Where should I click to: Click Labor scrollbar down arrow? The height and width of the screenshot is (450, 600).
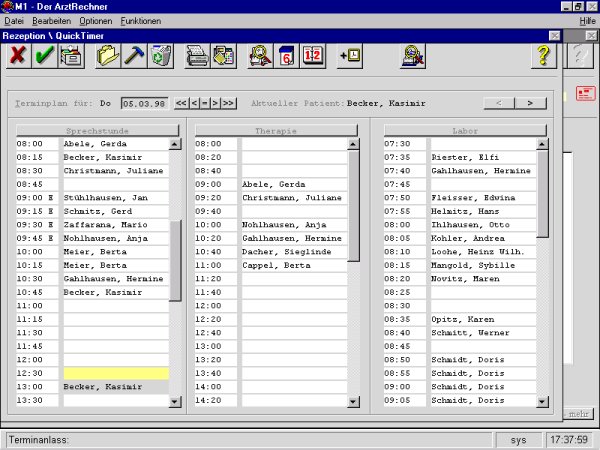click(x=542, y=401)
